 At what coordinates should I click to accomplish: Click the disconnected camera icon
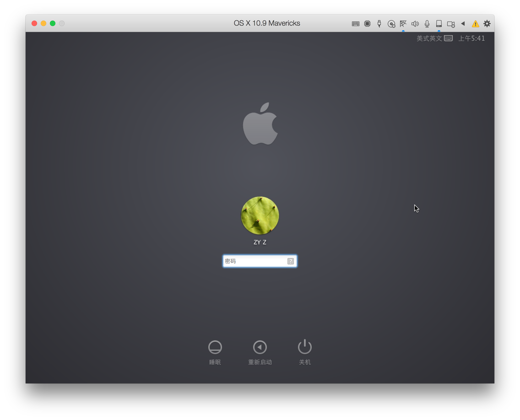coord(451,24)
